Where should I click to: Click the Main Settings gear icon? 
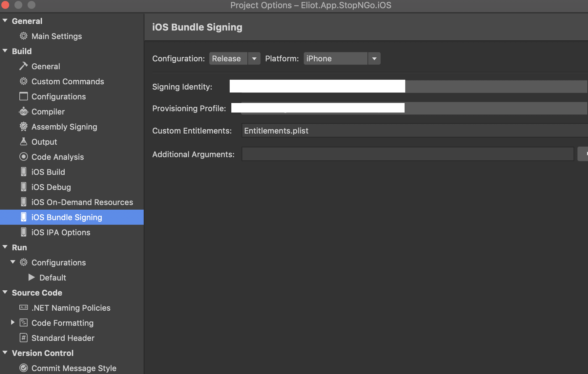click(x=24, y=36)
